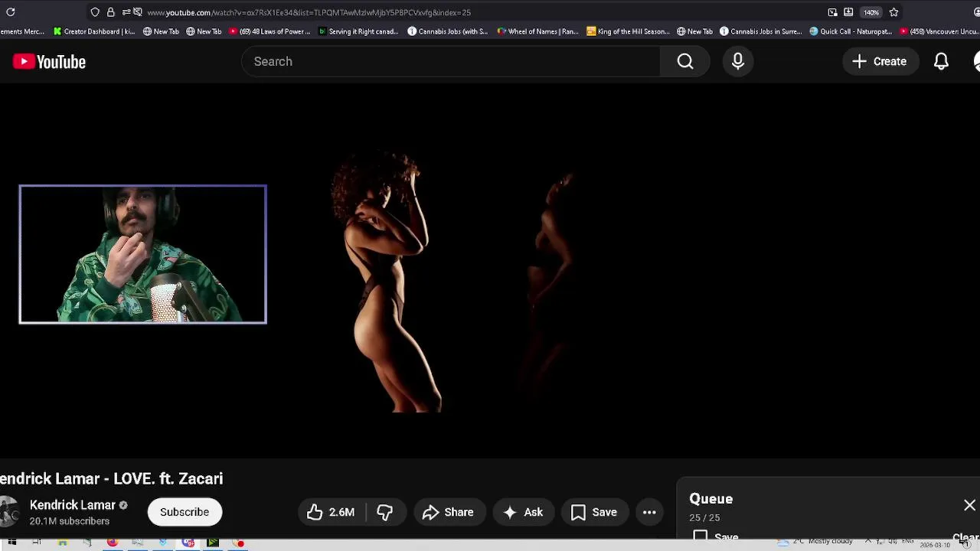Show hidden system tray icons chevron
The image size is (980, 551).
pyautogui.click(x=868, y=541)
